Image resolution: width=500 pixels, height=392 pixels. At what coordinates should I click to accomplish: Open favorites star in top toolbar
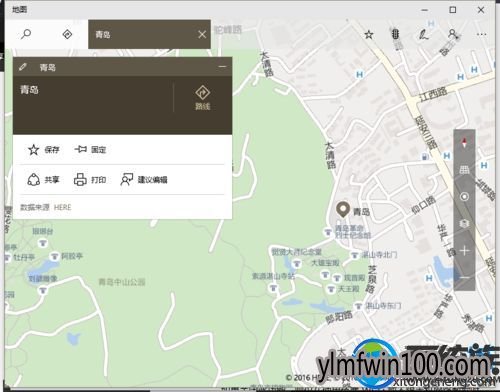point(369,34)
